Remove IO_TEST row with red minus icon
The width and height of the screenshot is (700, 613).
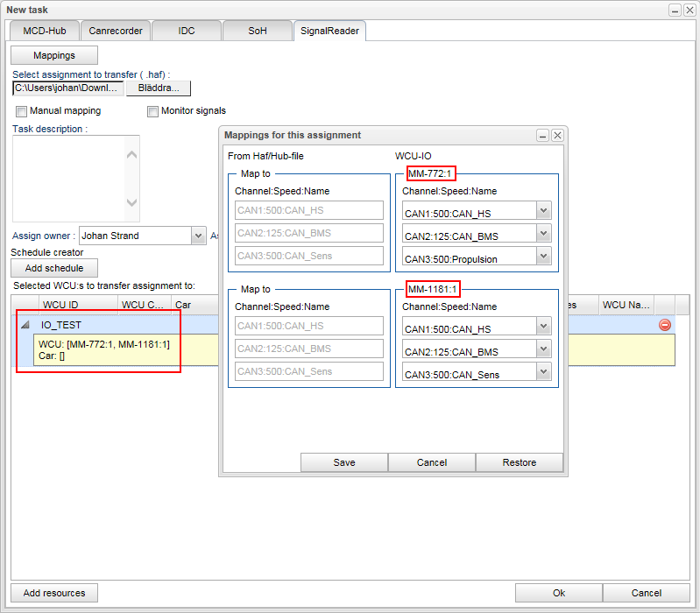click(664, 325)
